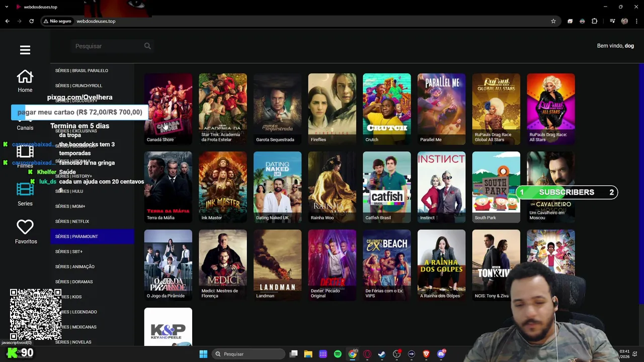Select SÉRIES | ANIMAÇÃO category
This screenshot has height=362, width=644.
[92, 266]
